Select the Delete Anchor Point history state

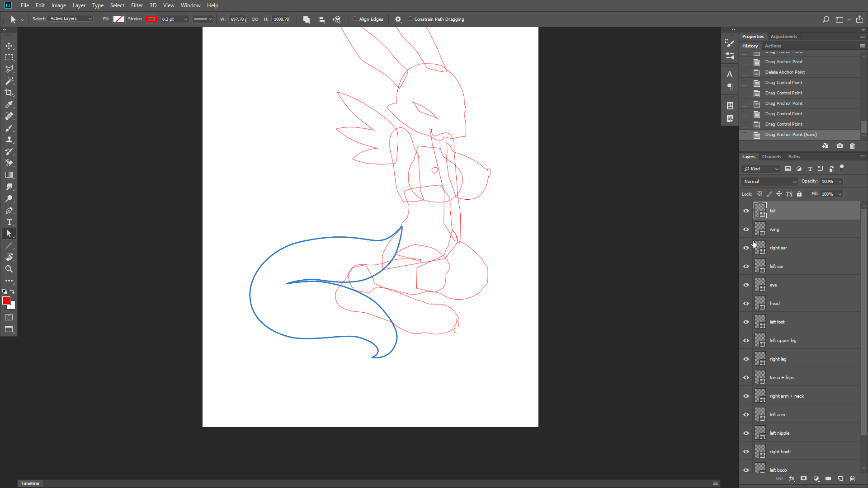point(785,72)
